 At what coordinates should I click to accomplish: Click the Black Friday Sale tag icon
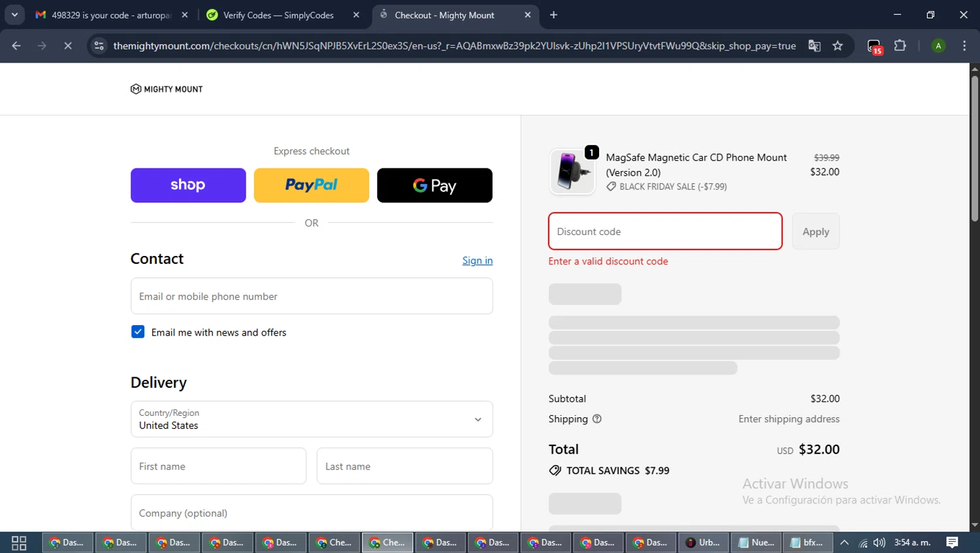click(x=612, y=187)
